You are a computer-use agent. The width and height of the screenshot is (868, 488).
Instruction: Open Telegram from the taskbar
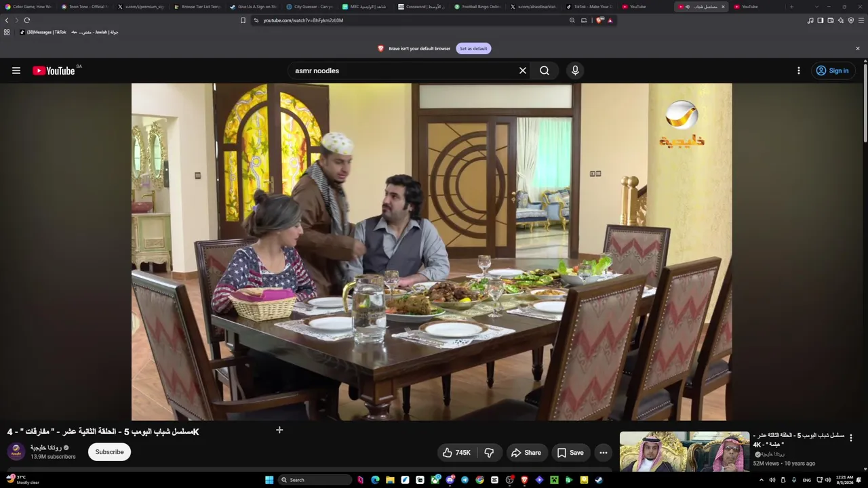tap(465, 480)
